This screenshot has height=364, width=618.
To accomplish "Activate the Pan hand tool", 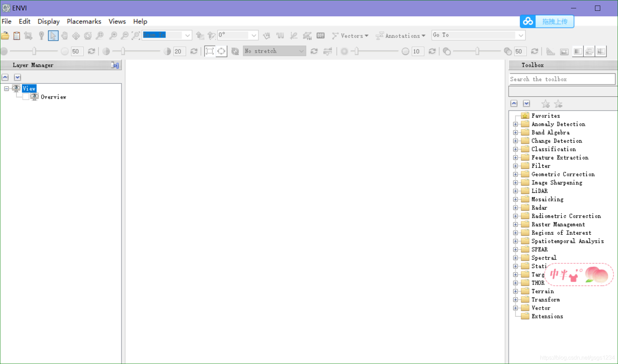I will point(64,35).
